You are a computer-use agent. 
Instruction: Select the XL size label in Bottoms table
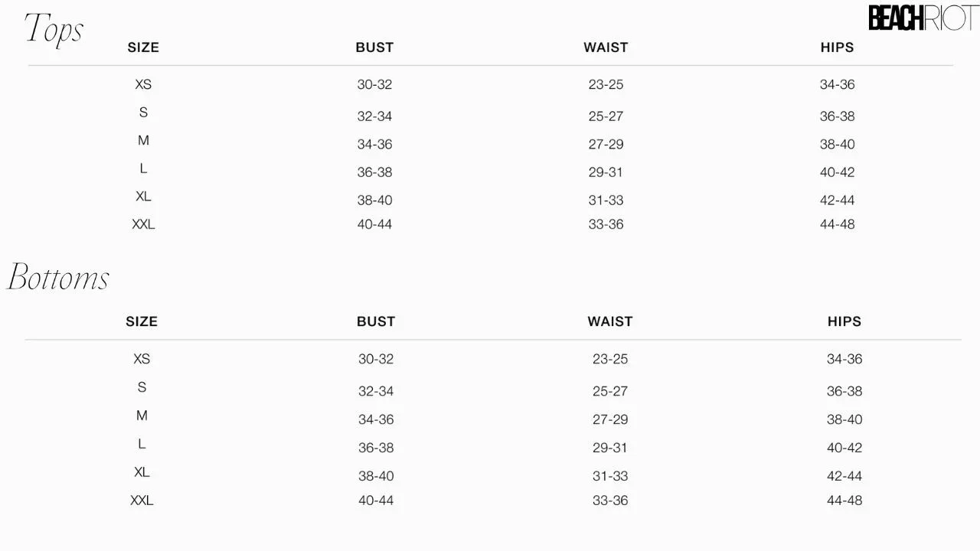pyautogui.click(x=142, y=472)
